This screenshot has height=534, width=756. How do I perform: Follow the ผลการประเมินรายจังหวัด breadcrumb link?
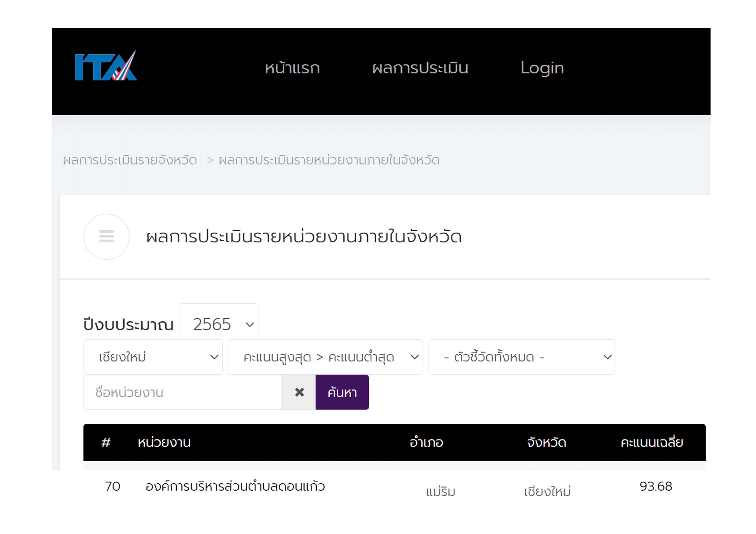tap(130, 160)
